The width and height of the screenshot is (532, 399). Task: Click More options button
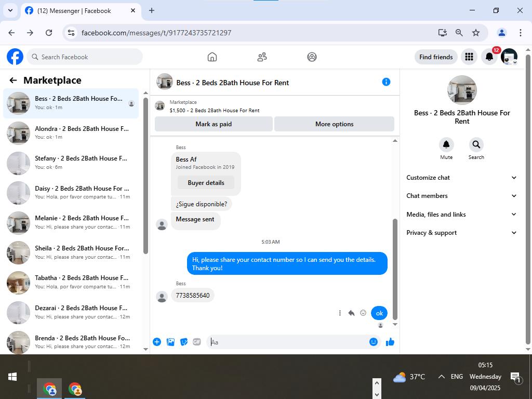coord(334,124)
